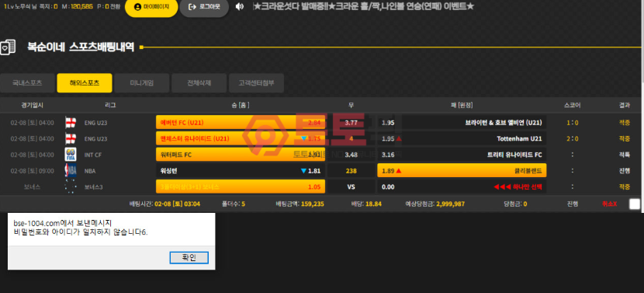644x293 pixels.
Task: Click the betting history slip icon beside 복순이네
Action: 8,47
